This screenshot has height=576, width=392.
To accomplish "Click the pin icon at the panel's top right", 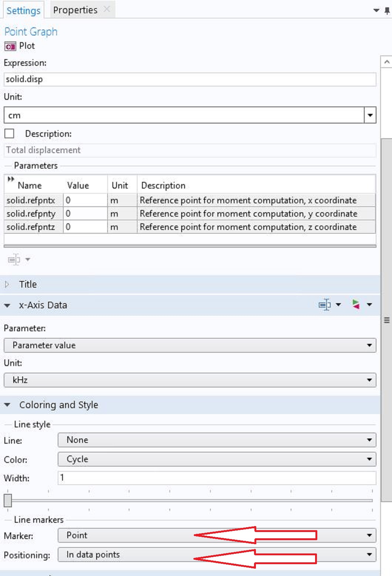I will [387, 10].
